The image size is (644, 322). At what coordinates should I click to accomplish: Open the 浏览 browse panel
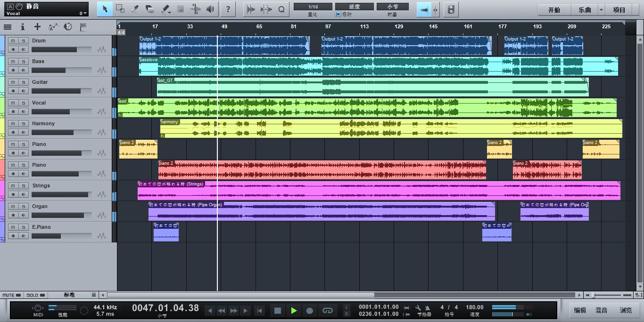[626, 310]
